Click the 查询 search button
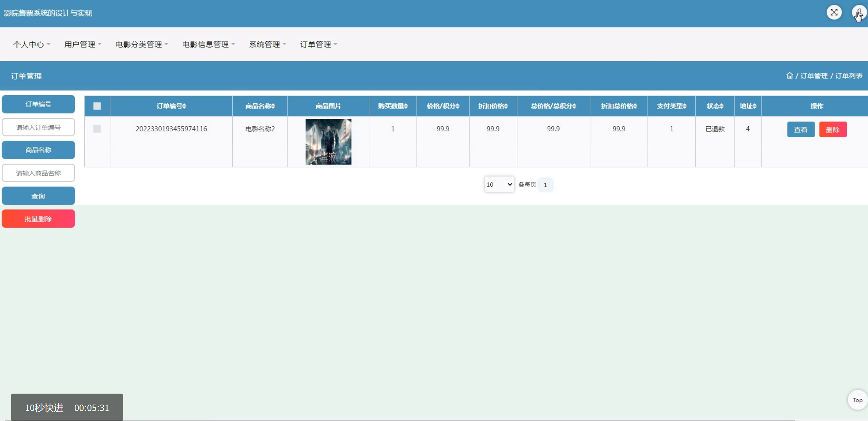This screenshot has width=868, height=421. pyautogui.click(x=38, y=195)
